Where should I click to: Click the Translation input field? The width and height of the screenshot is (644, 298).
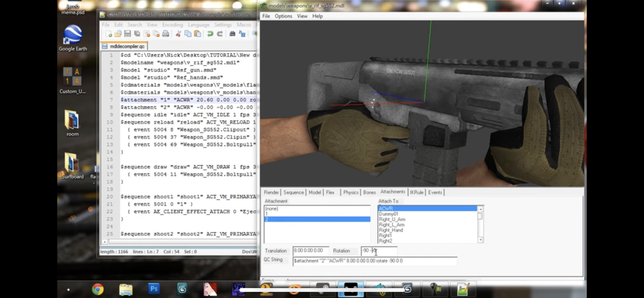click(x=311, y=251)
